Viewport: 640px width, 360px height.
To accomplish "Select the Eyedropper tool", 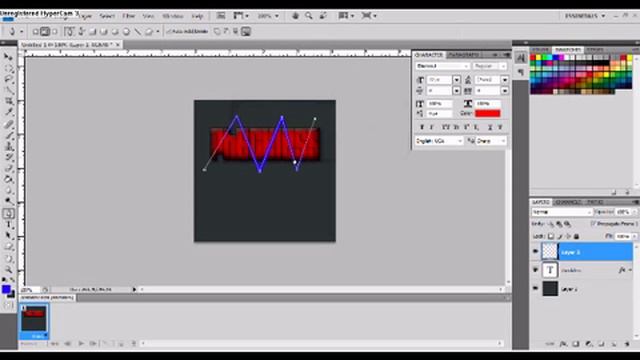I will pyautogui.click(x=9, y=112).
